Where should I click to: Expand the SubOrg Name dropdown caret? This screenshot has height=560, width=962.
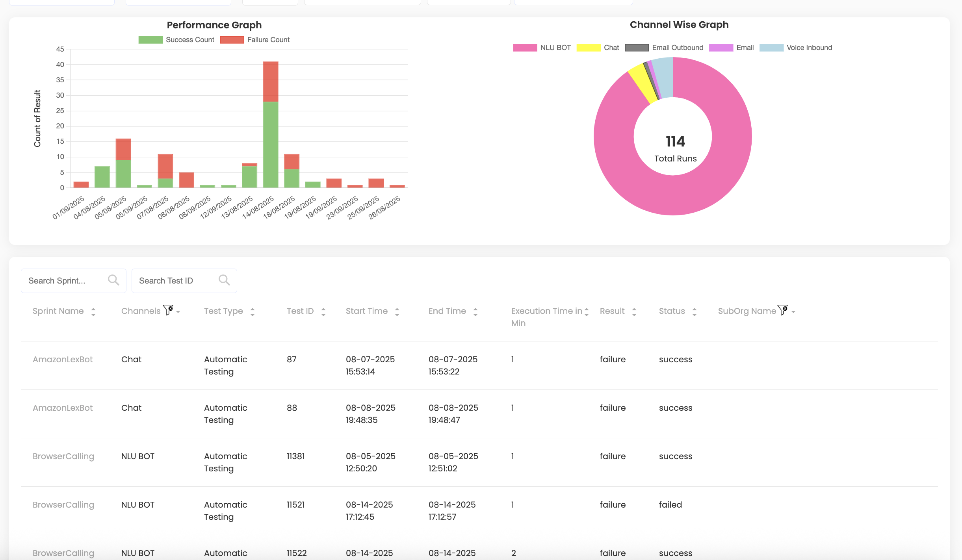[793, 312]
